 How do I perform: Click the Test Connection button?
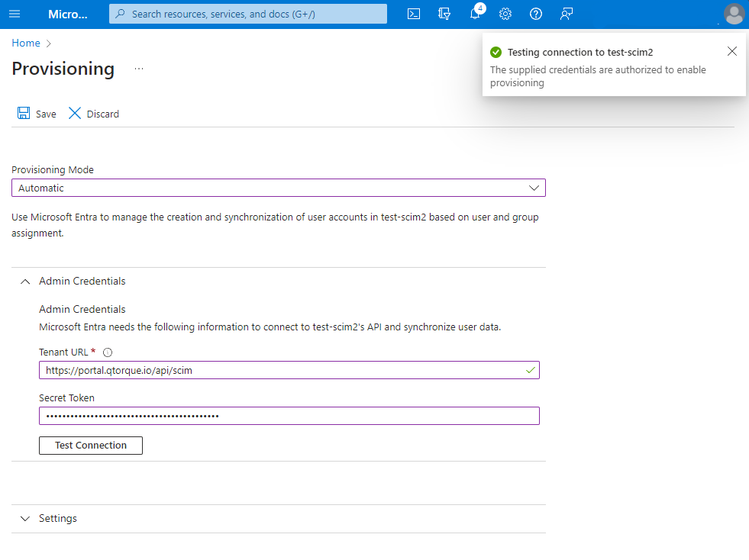pyautogui.click(x=91, y=446)
